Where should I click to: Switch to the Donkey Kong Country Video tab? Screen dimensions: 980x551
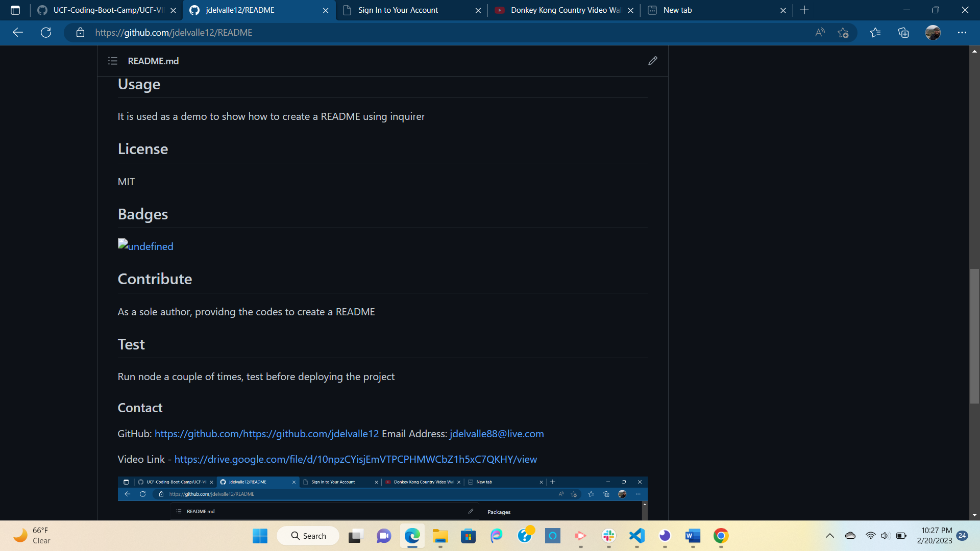tap(565, 10)
